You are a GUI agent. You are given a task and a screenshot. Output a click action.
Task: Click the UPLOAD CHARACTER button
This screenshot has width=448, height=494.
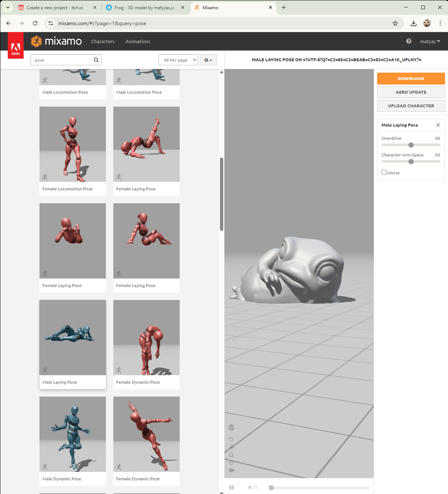point(411,106)
